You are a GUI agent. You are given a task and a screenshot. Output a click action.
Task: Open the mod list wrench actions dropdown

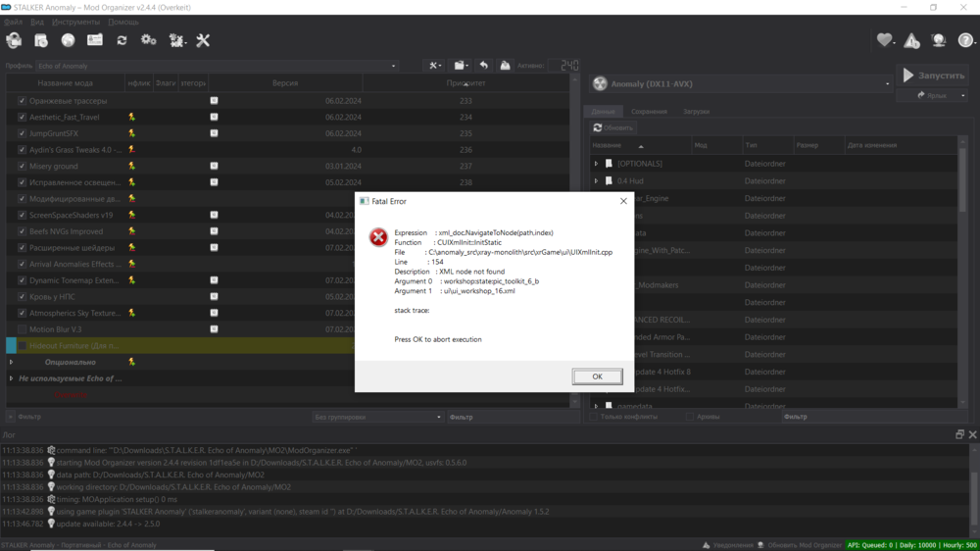point(435,65)
